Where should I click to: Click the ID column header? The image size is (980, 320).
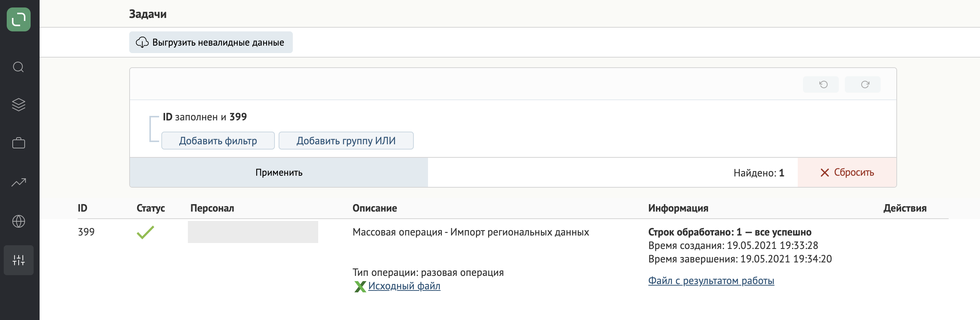(x=83, y=208)
